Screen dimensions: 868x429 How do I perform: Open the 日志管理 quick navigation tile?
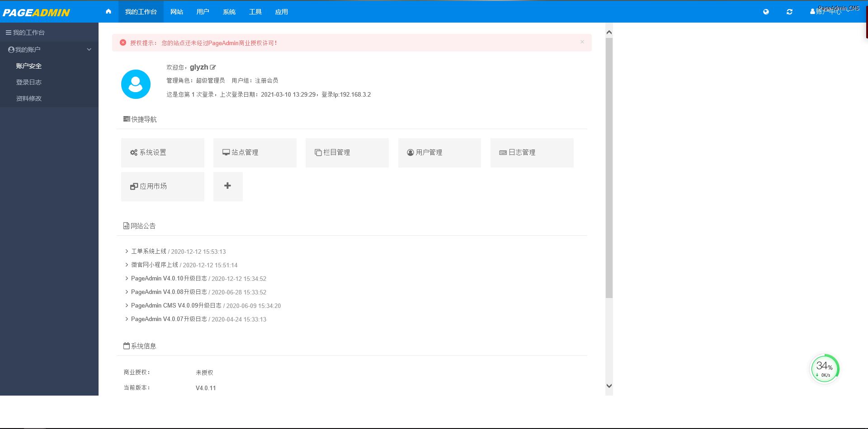pyautogui.click(x=532, y=153)
